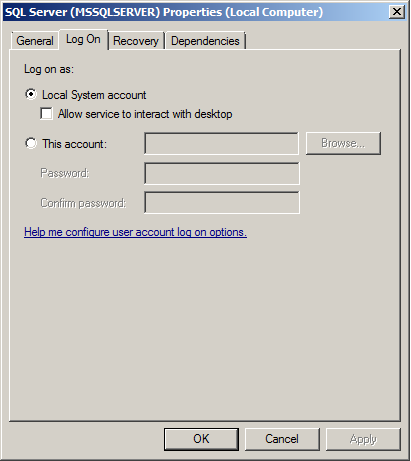Click the 'Confirm password:' label text
The height and width of the screenshot is (461, 411).
[83, 203]
